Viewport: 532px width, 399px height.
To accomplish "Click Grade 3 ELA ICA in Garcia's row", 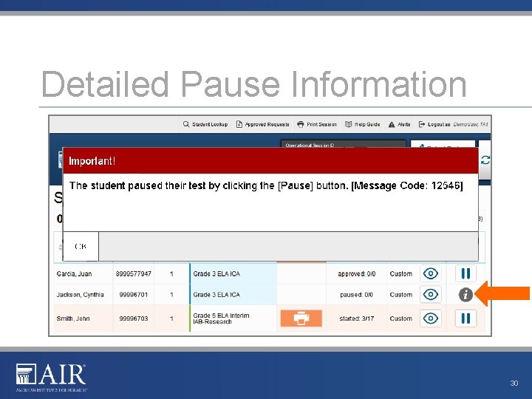I will pyautogui.click(x=216, y=274).
